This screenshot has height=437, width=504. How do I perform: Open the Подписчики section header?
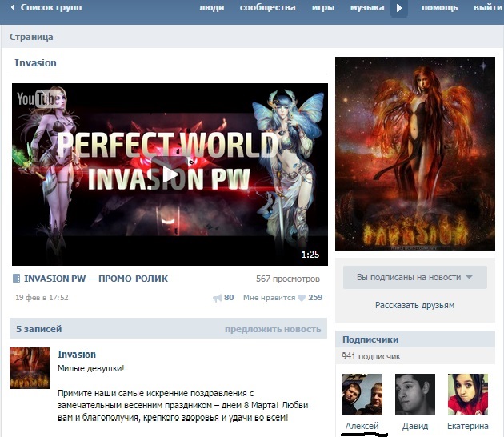point(415,339)
